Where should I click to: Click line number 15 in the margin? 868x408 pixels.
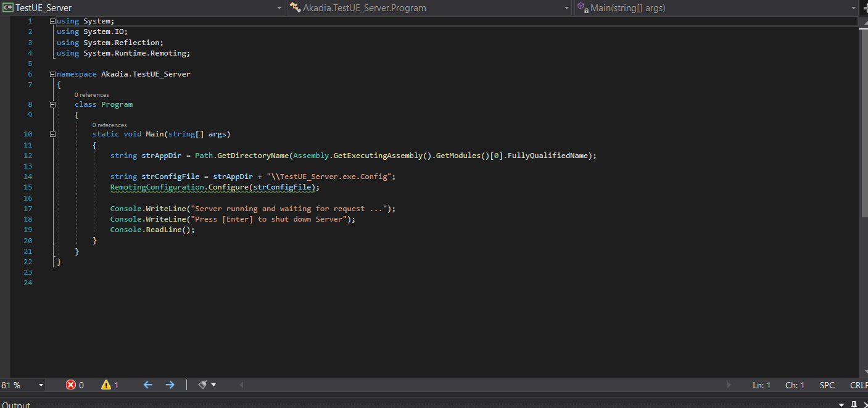[28, 187]
